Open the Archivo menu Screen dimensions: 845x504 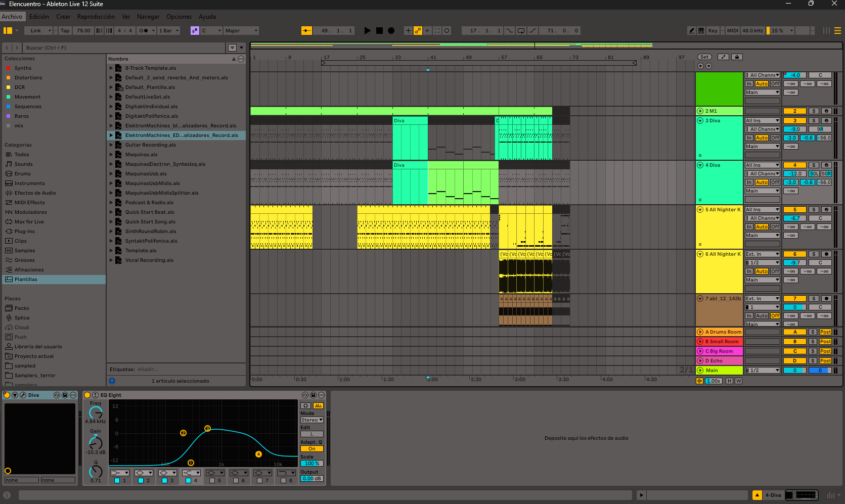click(12, 17)
